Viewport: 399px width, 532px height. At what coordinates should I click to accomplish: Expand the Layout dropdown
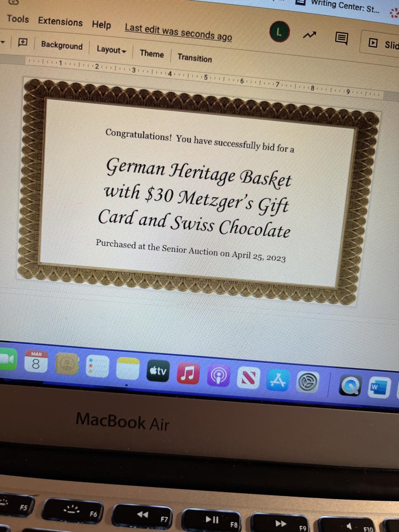click(x=111, y=50)
